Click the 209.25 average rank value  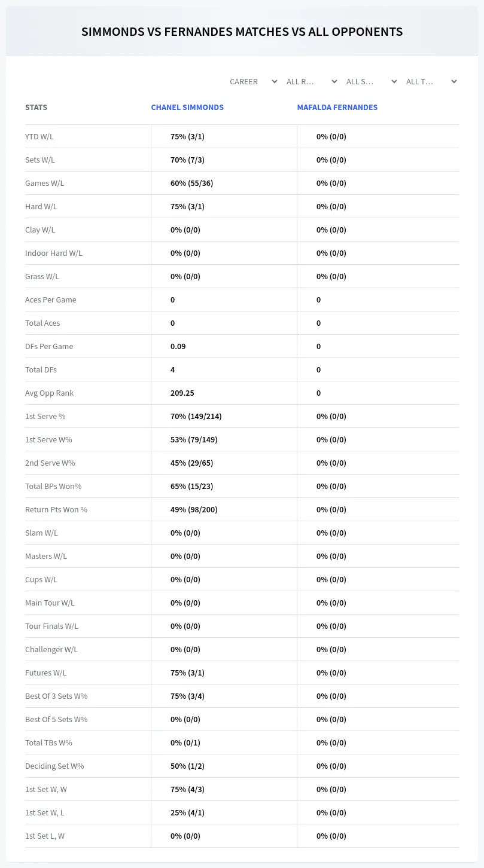tap(182, 393)
